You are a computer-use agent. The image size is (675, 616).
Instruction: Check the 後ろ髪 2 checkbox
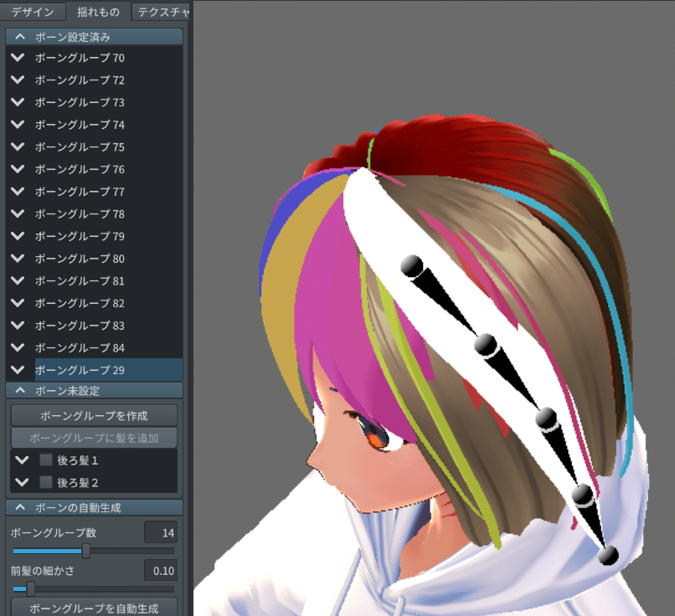tap(46, 482)
